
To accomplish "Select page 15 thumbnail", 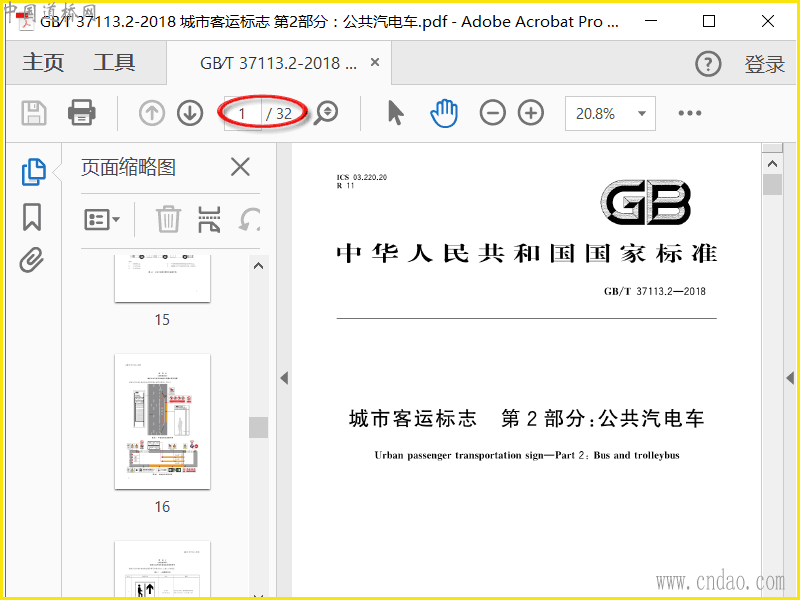I will tap(162, 279).
